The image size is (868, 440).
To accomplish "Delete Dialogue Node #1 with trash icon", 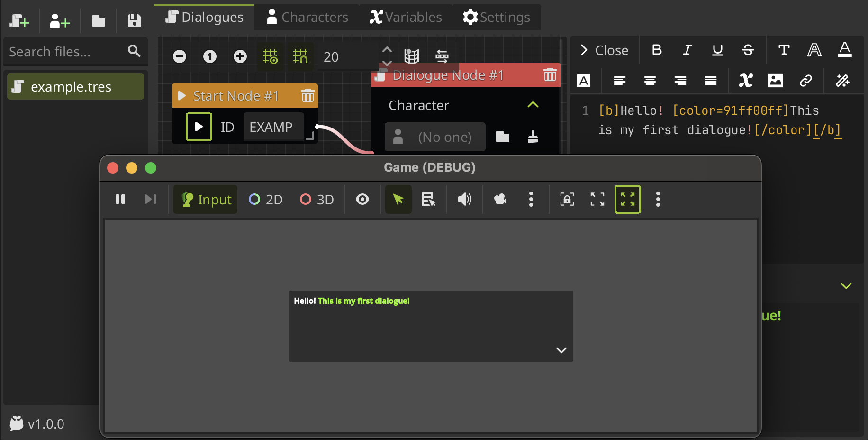I will pyautogui.click(x=550, y=75).
